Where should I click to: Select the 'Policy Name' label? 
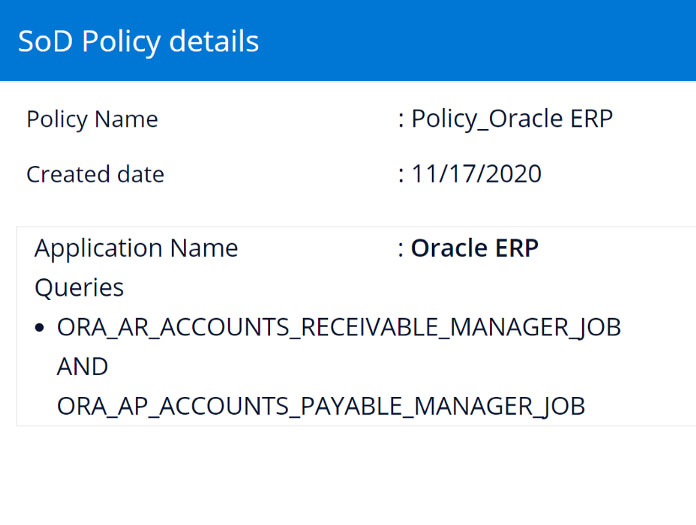pos(92,119)
